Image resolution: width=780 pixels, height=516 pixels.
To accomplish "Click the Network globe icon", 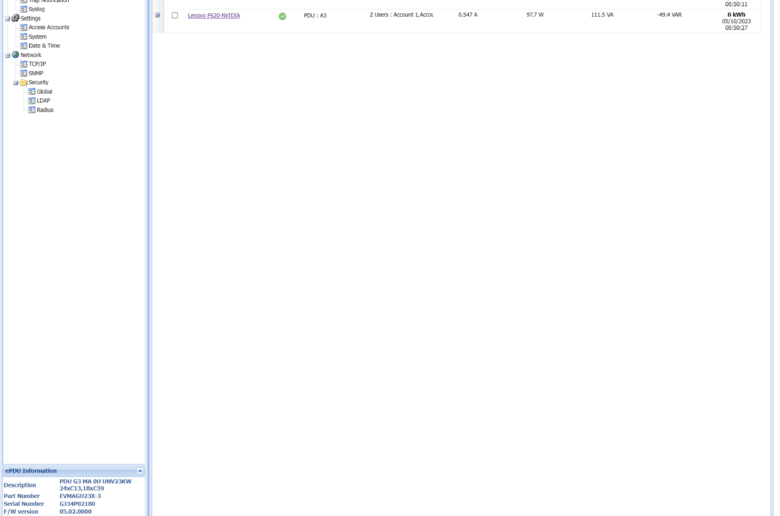I will point(15,55).
